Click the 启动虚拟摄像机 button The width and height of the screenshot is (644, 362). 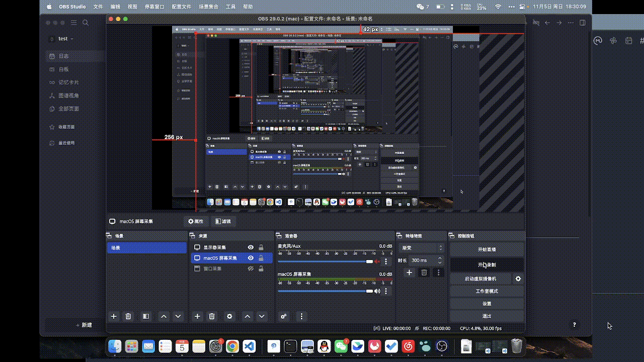click(x=480, y=279)
